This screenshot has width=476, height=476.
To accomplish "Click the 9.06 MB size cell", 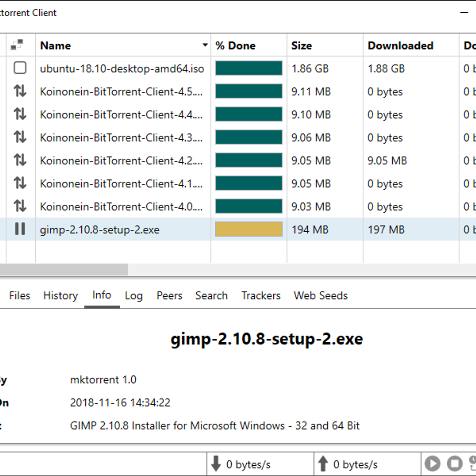I will click(311, 138).
